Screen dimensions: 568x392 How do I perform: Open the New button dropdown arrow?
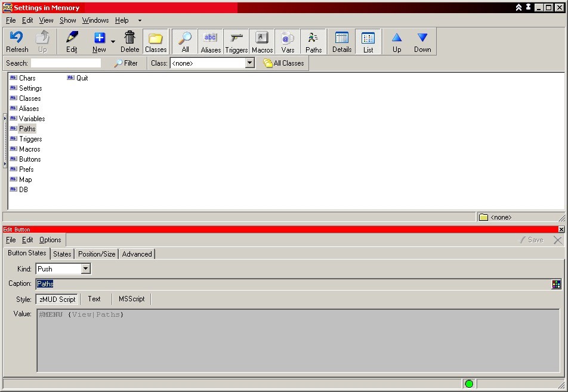click(113, 42)
